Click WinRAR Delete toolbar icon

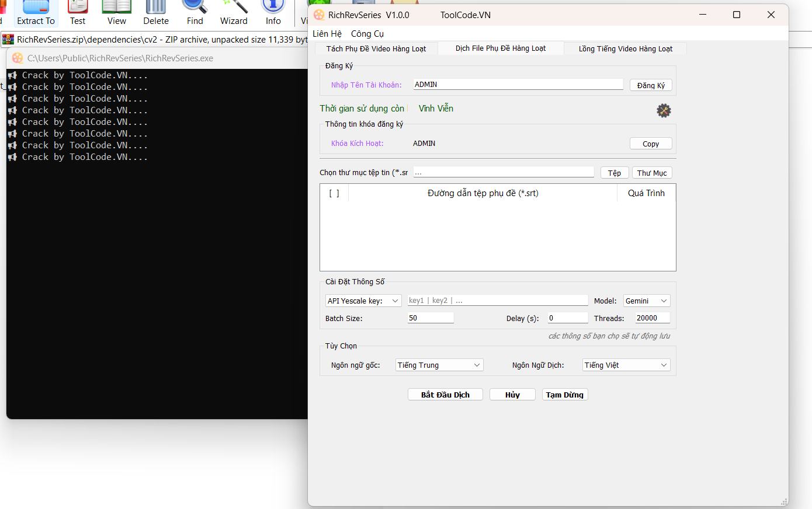click(156, 13)
